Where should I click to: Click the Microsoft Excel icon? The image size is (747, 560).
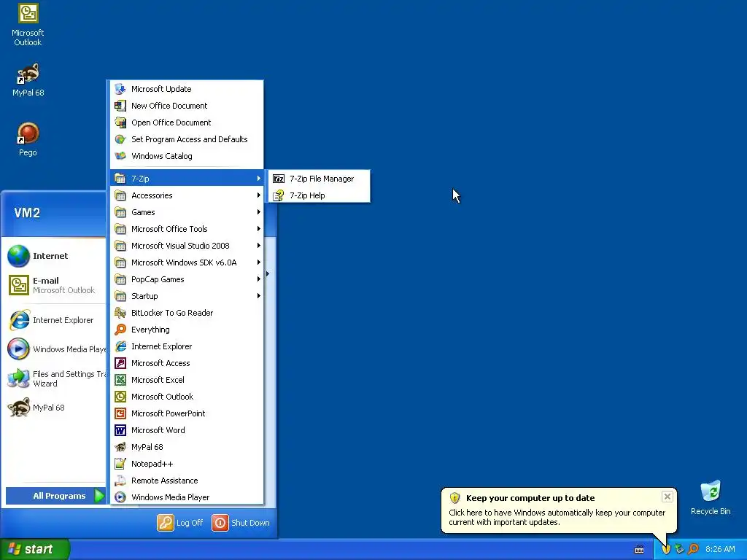[x=120, y=379]
